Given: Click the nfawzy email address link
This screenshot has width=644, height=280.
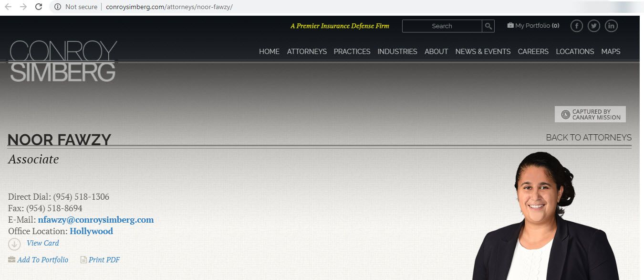Looking at the screenshot, I should [x=96, y=220].
